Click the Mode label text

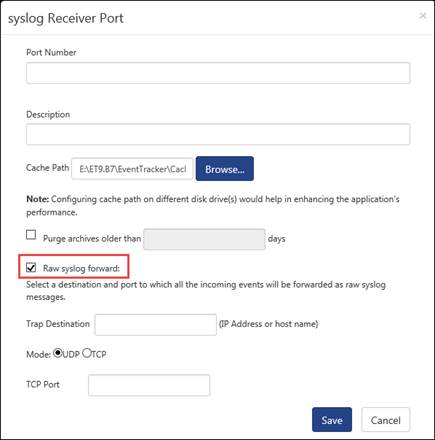click(38, 354)
